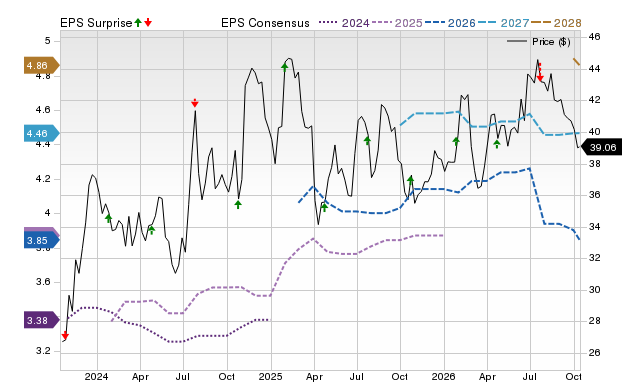Click the 5 label on the EPS axis
This screenshot has height=382, width=640.
point(48,41)
